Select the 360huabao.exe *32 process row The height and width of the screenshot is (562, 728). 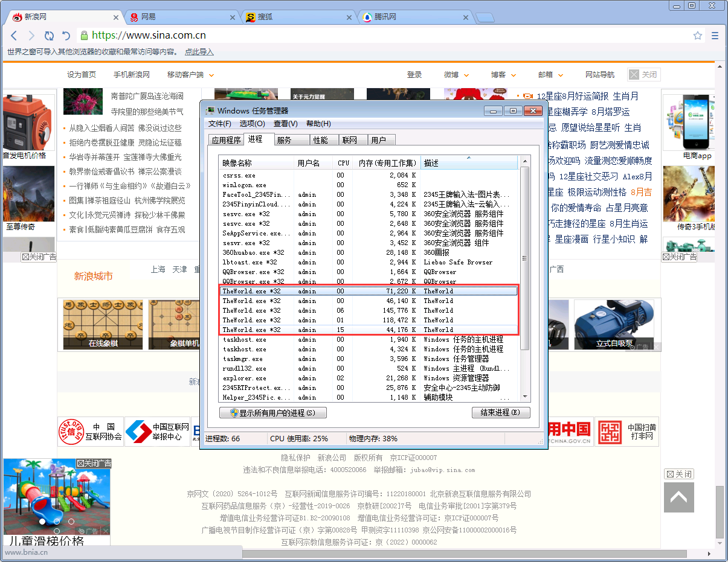pos(369,252)
